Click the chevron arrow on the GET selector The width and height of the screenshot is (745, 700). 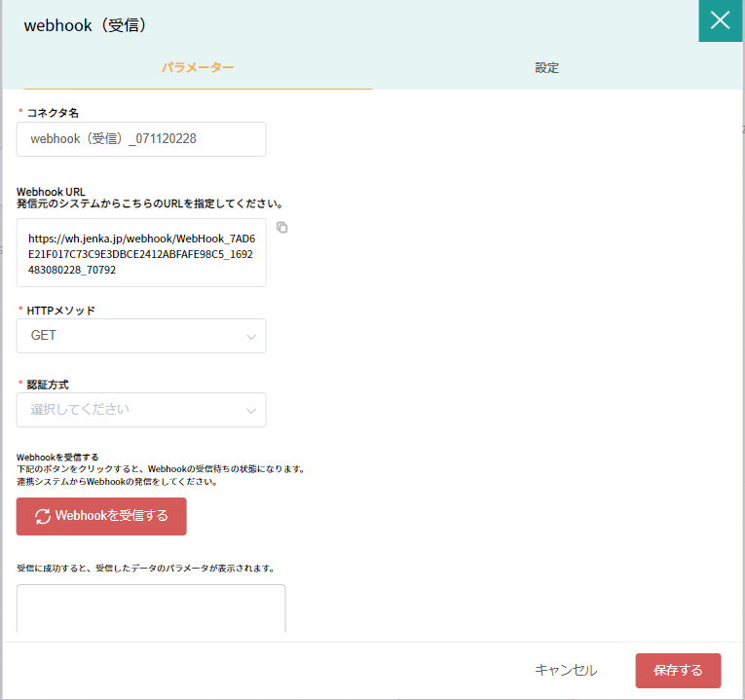(251, 337)
